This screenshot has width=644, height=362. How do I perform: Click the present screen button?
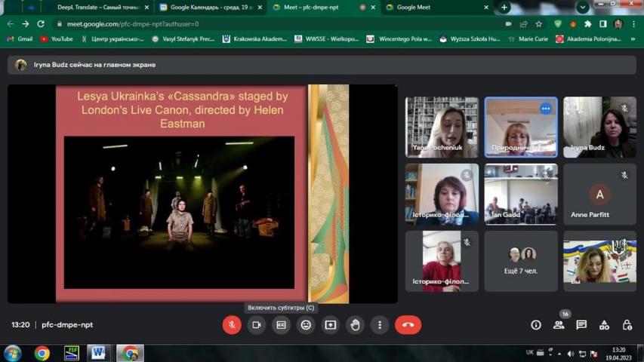click(x=331, y=324)
